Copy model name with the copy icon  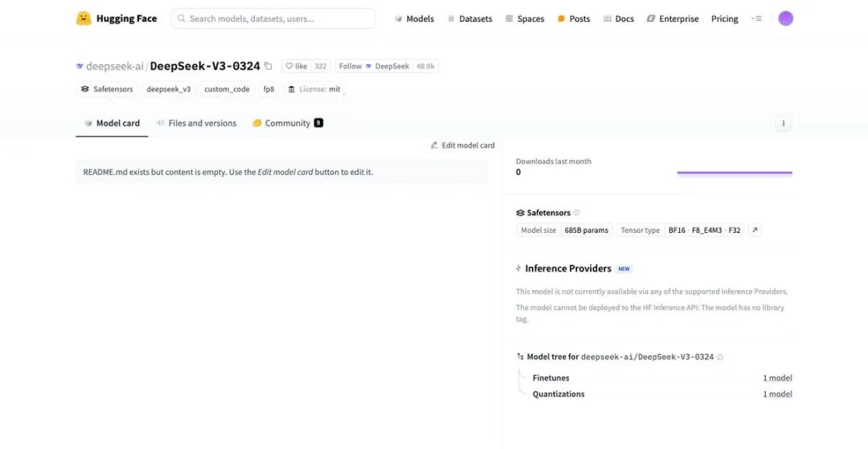268,67
